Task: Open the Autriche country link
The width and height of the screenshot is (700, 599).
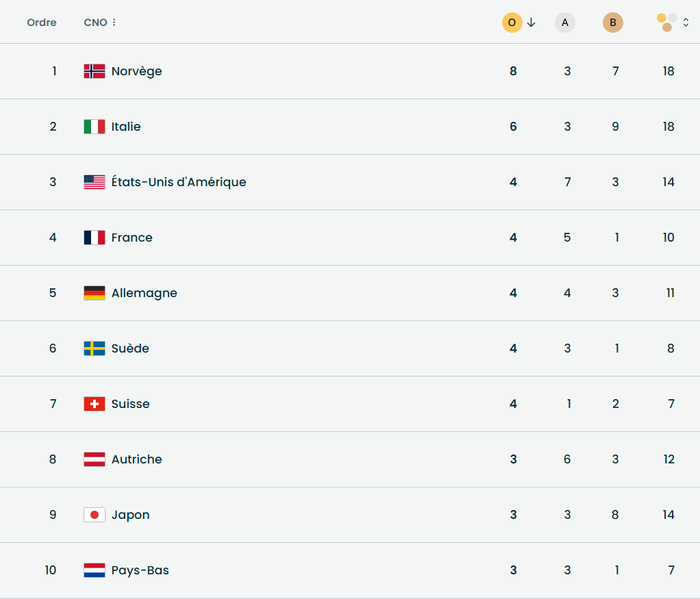Action: click(x=136, y=459)
